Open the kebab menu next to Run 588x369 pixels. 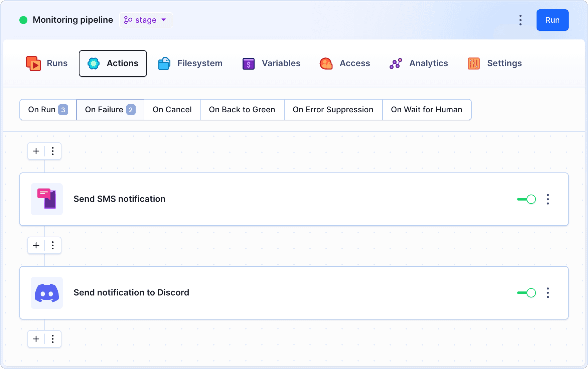[520, 20]
